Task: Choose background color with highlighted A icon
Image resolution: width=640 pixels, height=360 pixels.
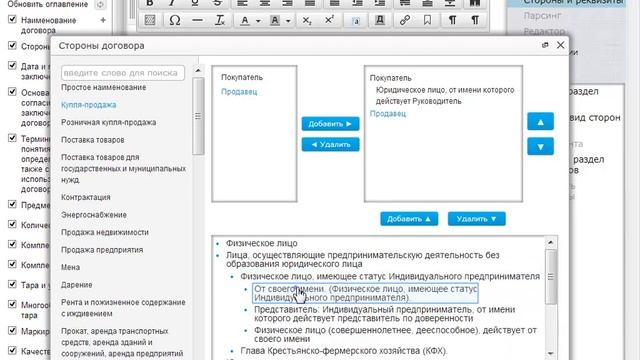Action: (275, 20)
